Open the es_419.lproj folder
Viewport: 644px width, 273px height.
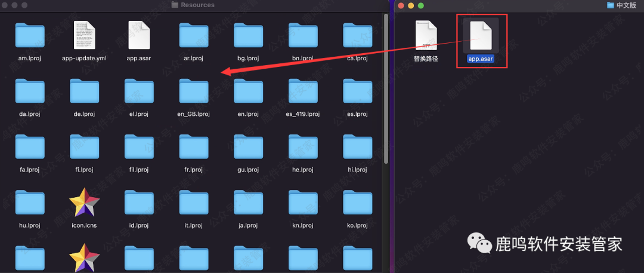pos(303,91)
